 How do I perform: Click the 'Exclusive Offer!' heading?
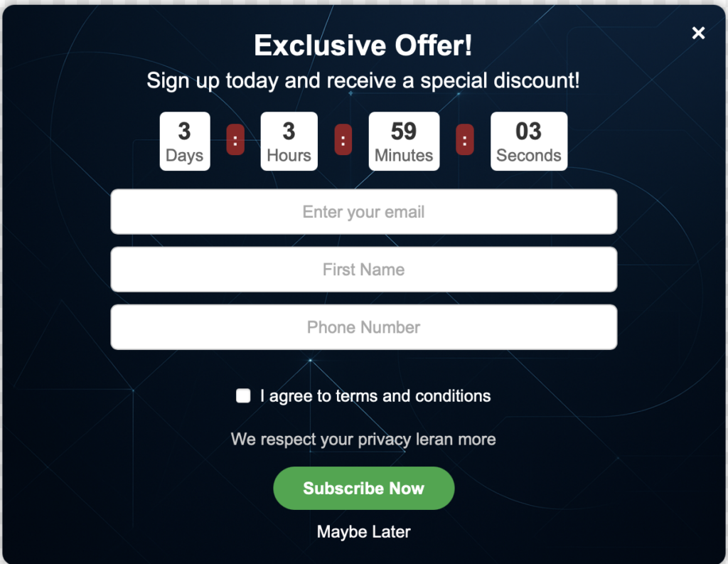[x=363, y=46]
